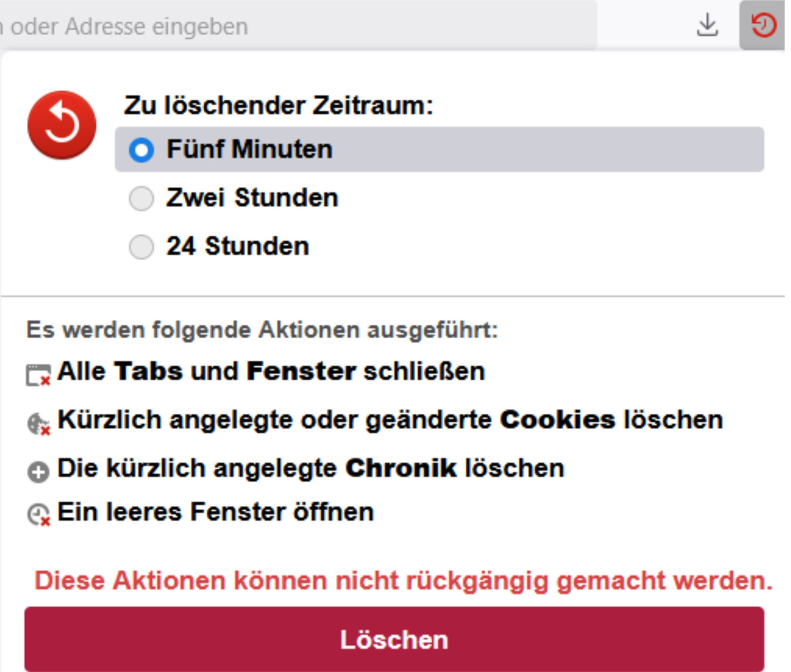This screenshot has height=672, width=791.
Task: Click 'Es werden folgende Aktionen ausgeführt:' label
Action: pos(262,330)
